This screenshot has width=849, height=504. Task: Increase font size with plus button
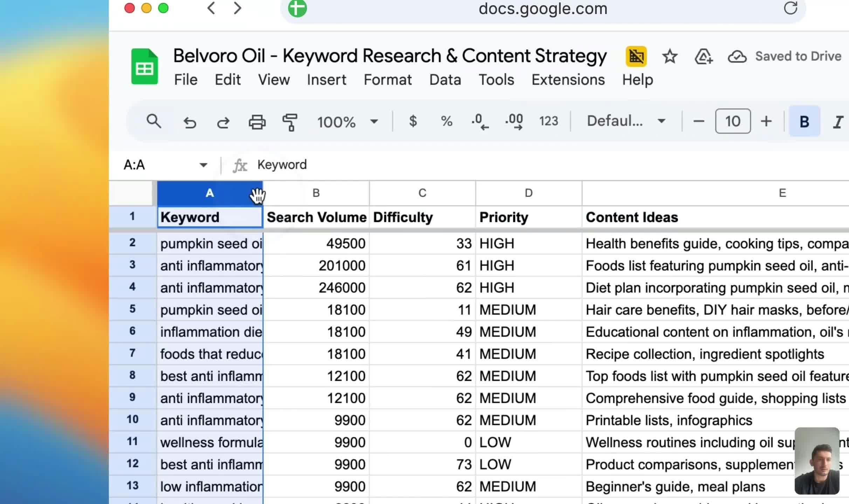[x=766, y=121]
